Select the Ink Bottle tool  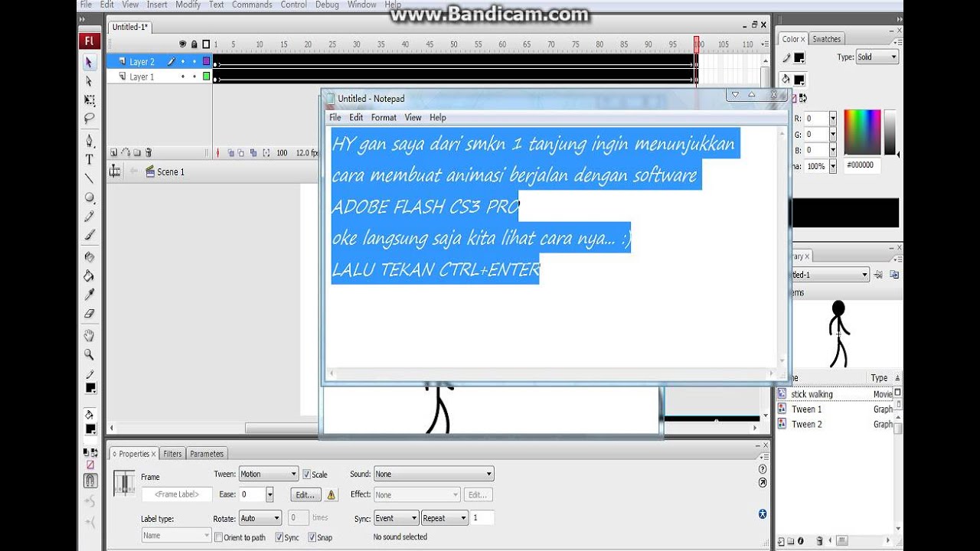click(89, 257)
